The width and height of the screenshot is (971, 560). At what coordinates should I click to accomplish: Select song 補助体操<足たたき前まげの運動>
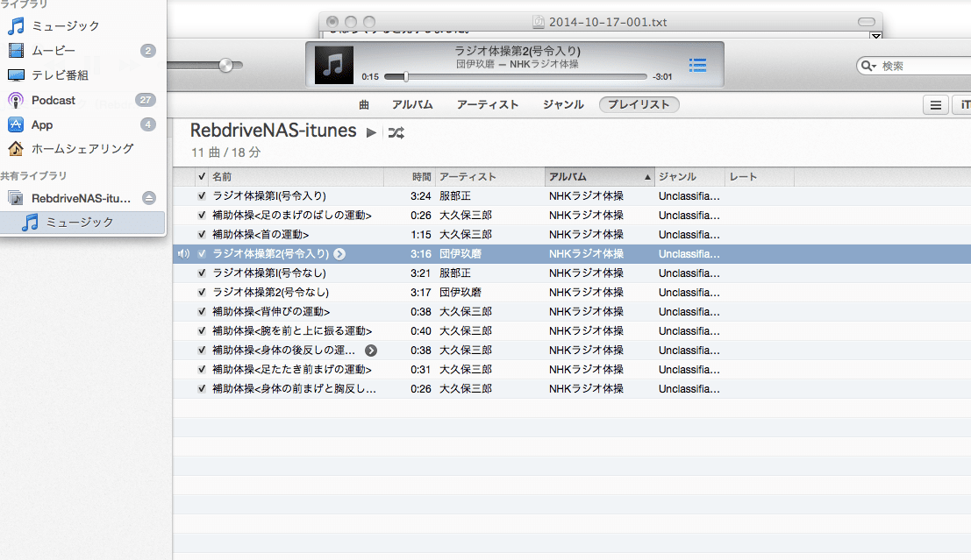click(292, 370)
